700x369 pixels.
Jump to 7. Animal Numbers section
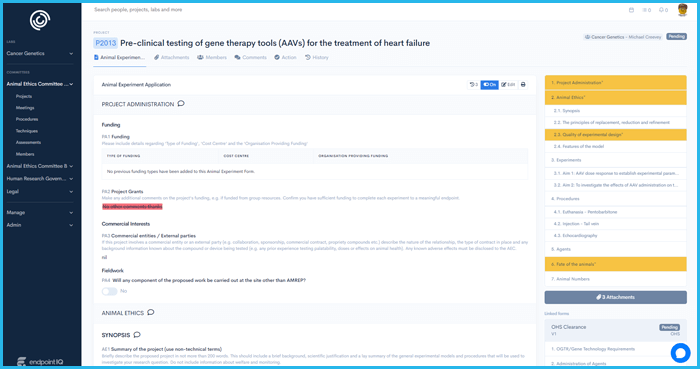coord(616,279)
